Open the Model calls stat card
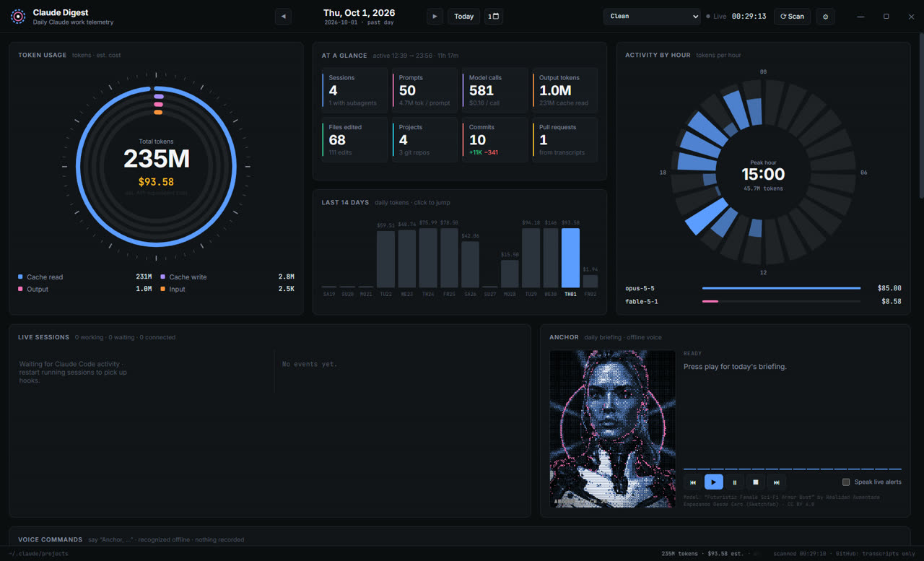Screen dimensions: 924x561 tap(494, 90)
